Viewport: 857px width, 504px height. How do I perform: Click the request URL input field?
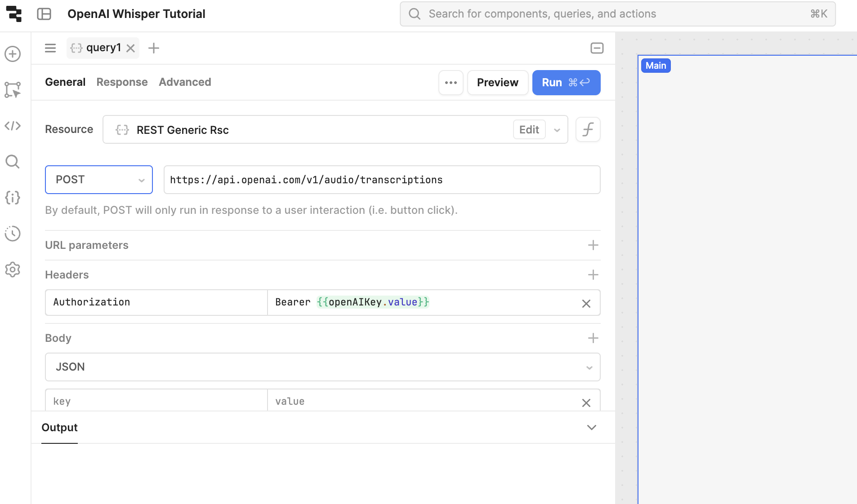pyautogui.click(x=382, y=180)
